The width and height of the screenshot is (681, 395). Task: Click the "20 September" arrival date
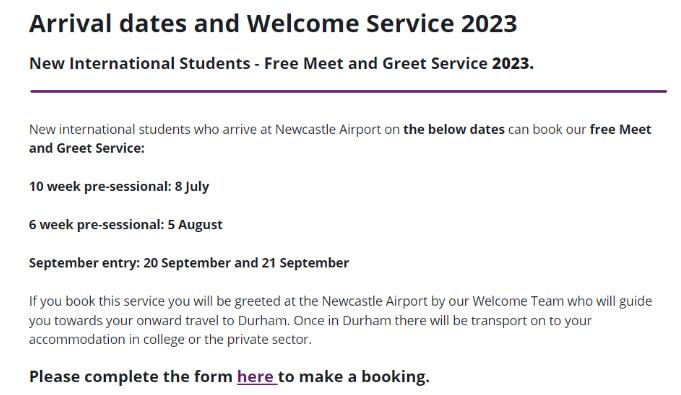tap(187, 263)
